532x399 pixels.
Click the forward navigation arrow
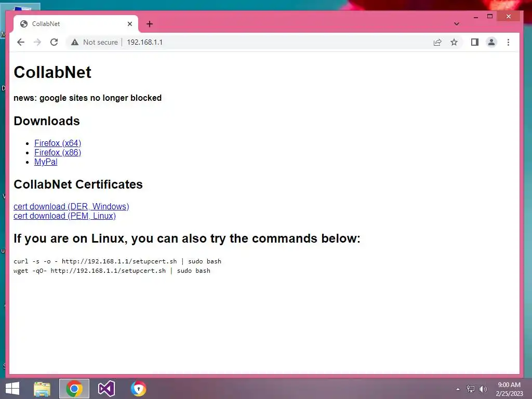point(37,42)
